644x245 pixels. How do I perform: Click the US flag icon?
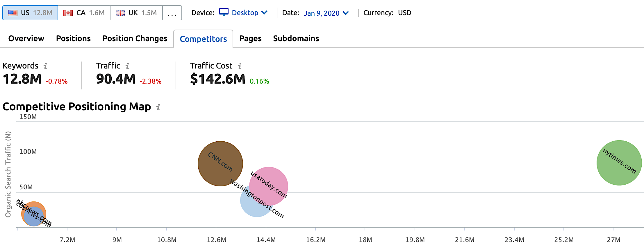coord(13,13)
